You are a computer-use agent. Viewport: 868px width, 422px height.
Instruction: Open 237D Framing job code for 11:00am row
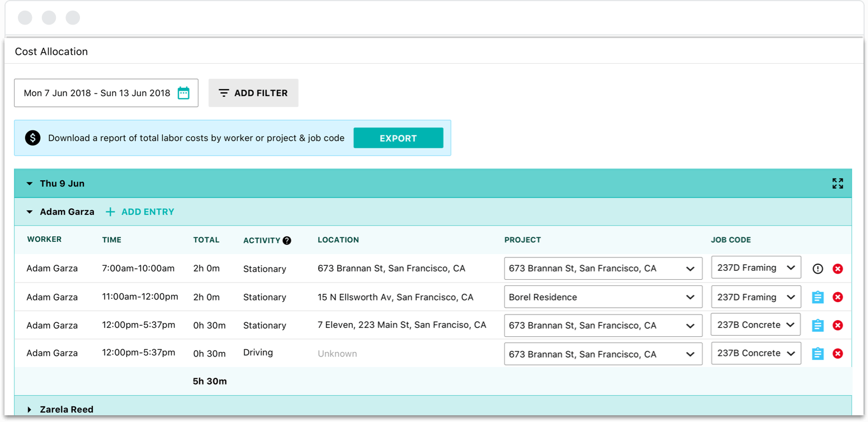756,297
